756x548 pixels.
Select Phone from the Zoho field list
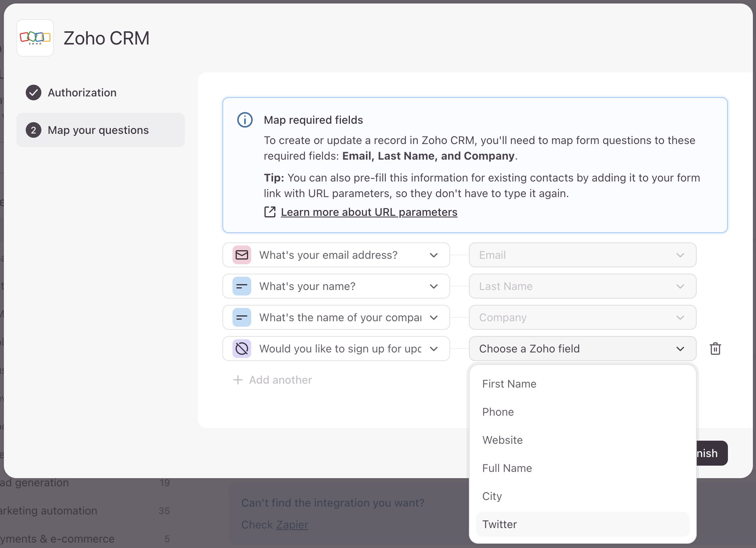(583, 412)
